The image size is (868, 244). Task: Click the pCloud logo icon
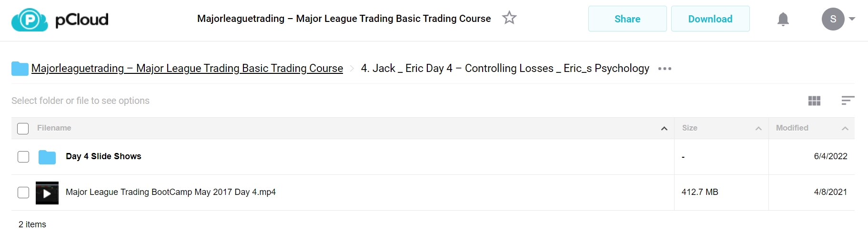(30, 20)
